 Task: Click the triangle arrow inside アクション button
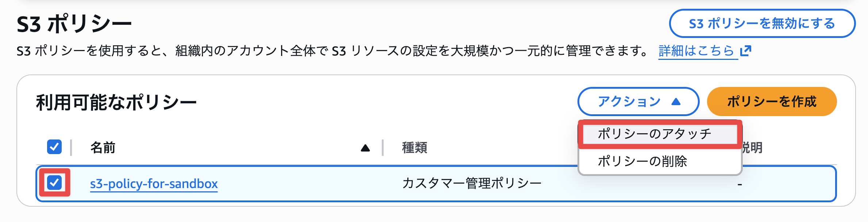click(676, 102)
